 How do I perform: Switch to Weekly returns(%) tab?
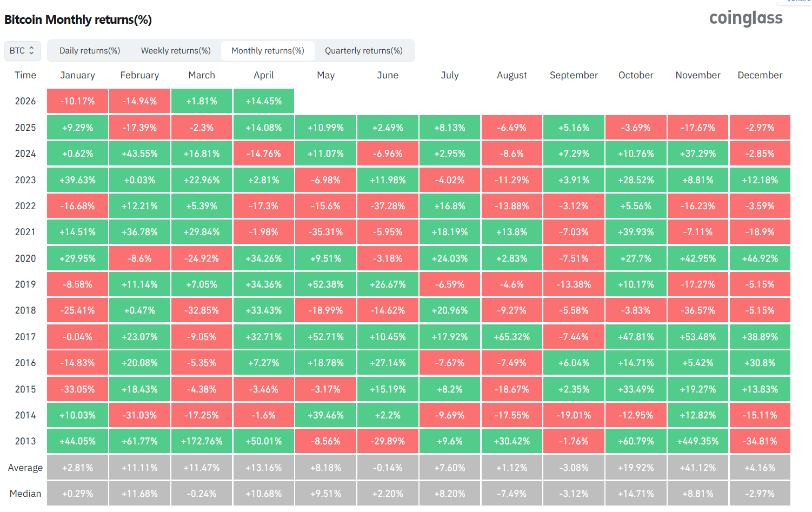176,51
